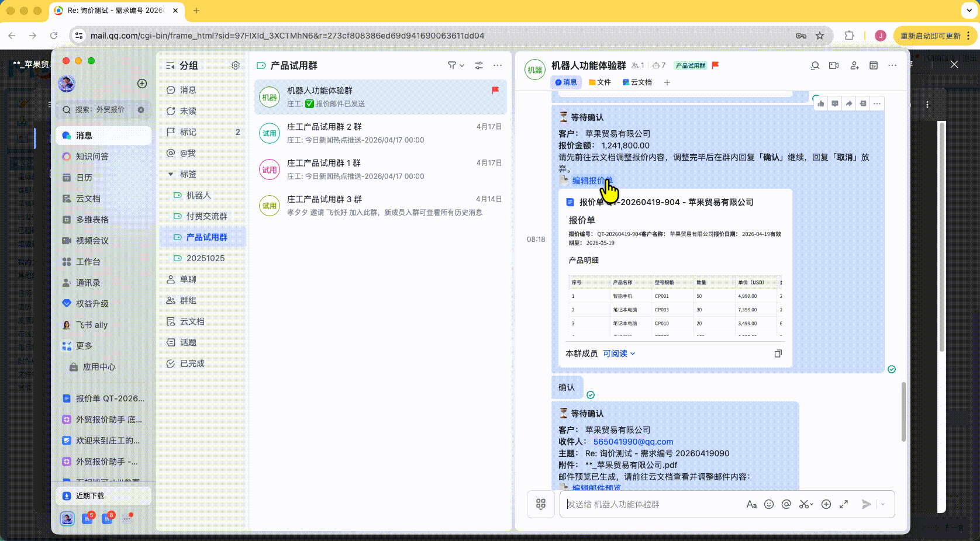Open the add member icon in the chat header

[x=854, y=65]
